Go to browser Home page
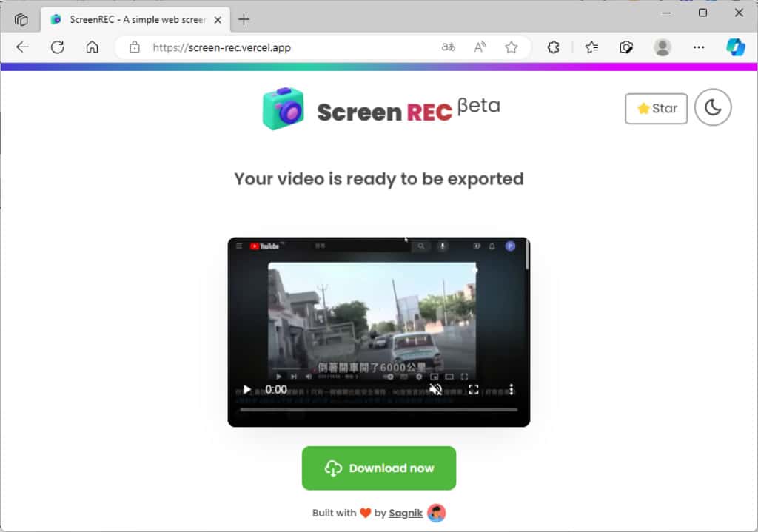758x532 pixels. (92, 47)
